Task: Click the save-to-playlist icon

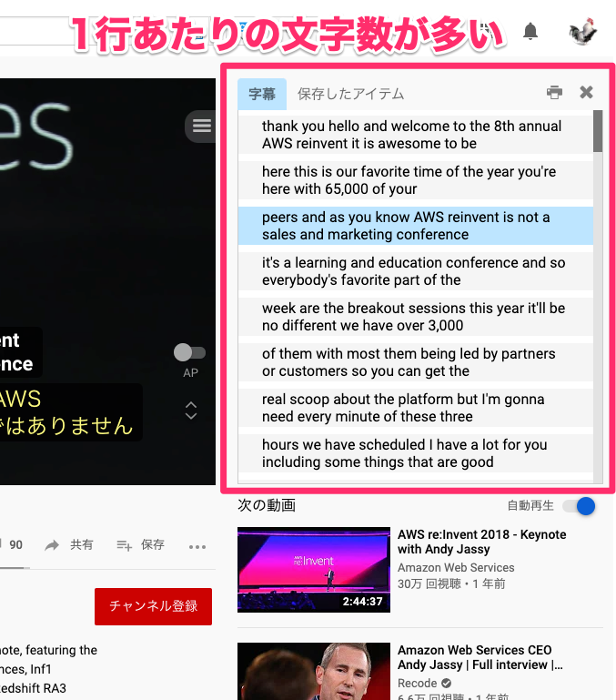Action: pyautogui.click(x=125, y=545)
